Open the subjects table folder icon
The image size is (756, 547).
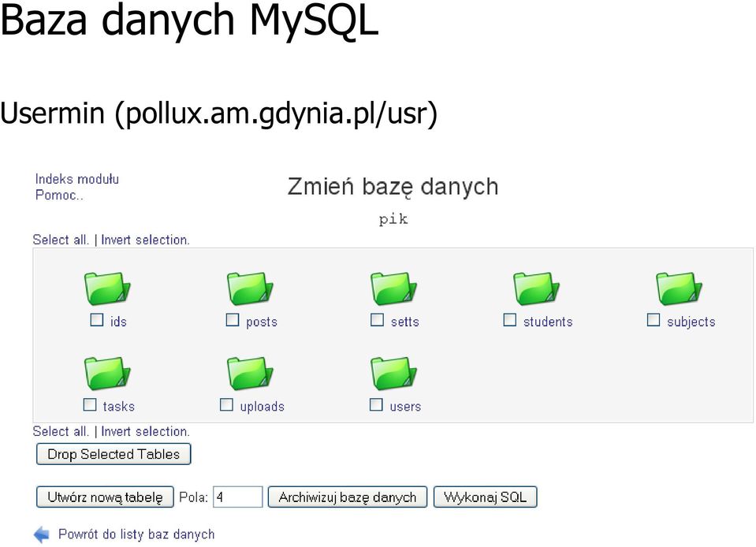(679, 288)
